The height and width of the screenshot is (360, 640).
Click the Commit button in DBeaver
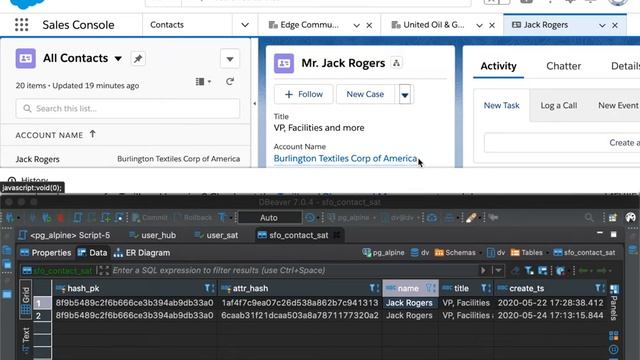tap(150, 218)
